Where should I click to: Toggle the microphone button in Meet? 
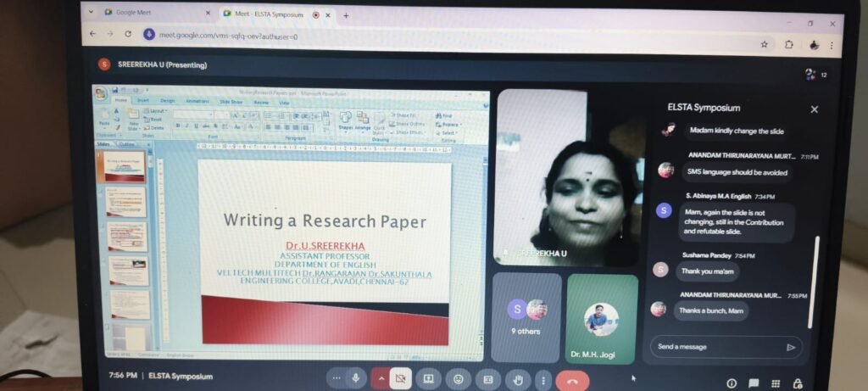357,378
